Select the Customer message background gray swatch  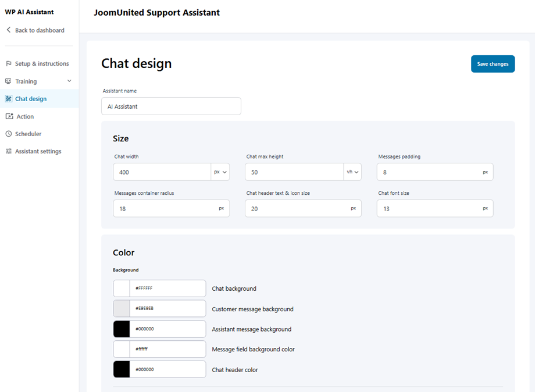coord(122,309)
